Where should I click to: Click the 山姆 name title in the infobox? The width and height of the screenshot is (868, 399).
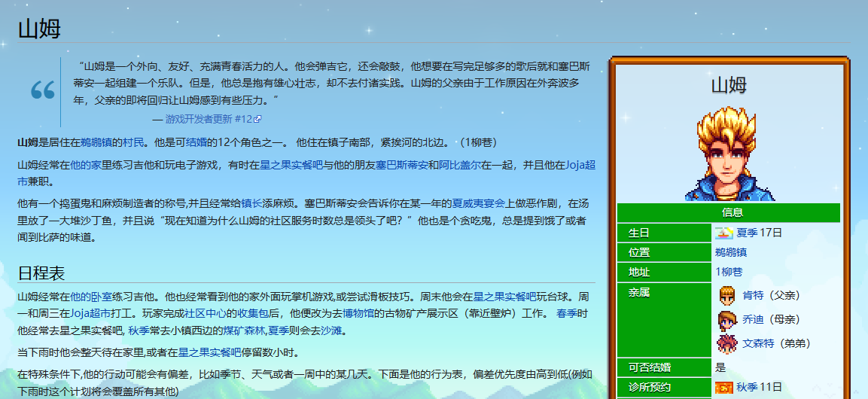click(x=729, y=85)
